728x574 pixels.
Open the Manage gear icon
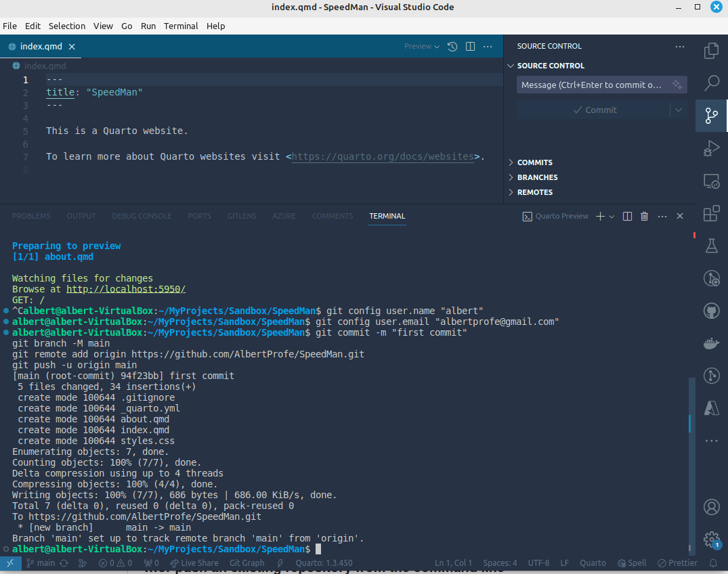tap(711, 539)
